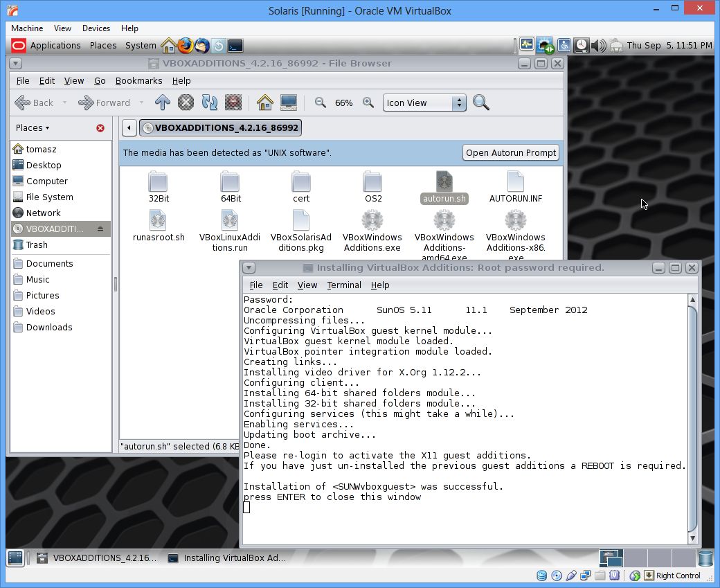This screenshot has height=588, width=720.
Task: Open the Icon View mode dropdown
Action: tap(424, 103)
